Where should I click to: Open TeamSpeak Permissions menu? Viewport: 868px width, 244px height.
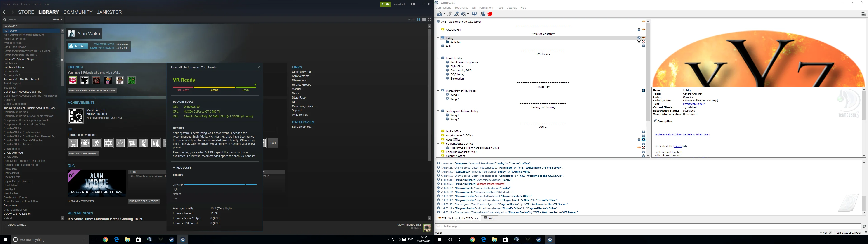click(x=486, y=8)
